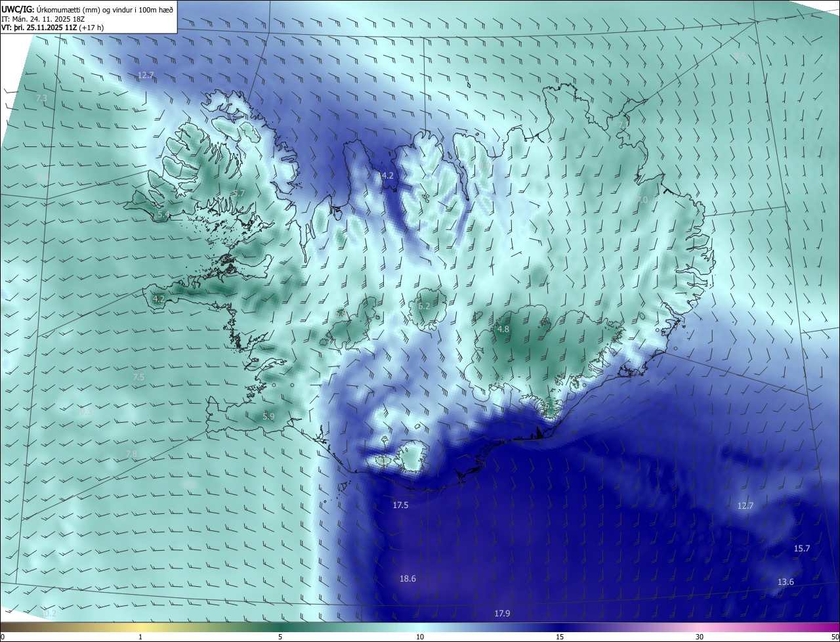Click the yellow section of the color scale
Screen dimensions: 840x642
(141, 627)
